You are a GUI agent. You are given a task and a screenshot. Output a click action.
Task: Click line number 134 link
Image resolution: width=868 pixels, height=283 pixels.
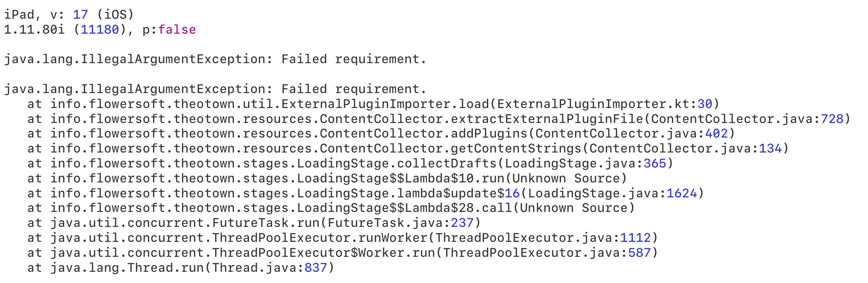(x=770, y=148)
